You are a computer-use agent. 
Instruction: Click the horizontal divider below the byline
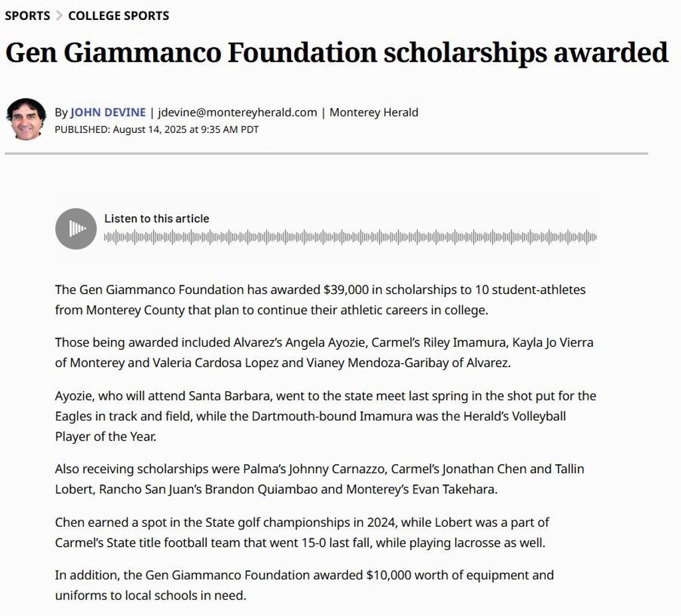[326, 154]
